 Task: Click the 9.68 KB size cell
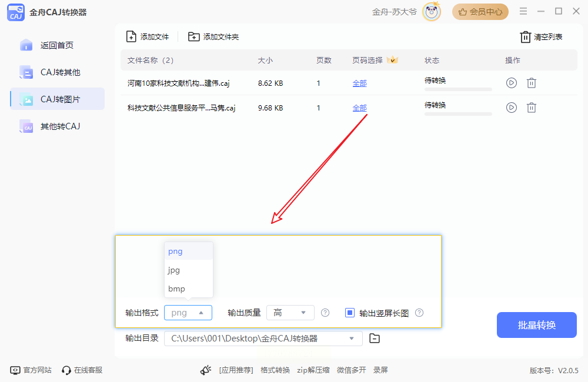point(270,108)
